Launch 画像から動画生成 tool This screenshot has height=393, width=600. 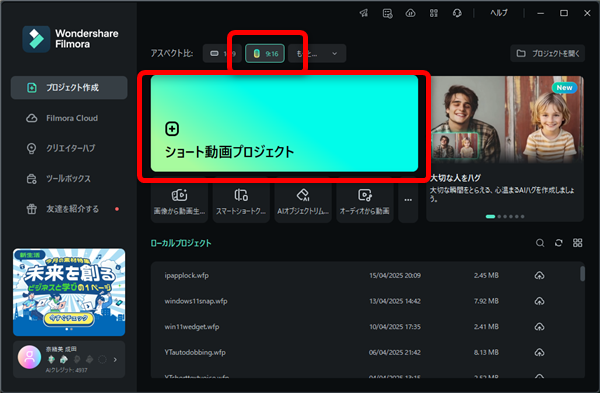click(179, 202)
